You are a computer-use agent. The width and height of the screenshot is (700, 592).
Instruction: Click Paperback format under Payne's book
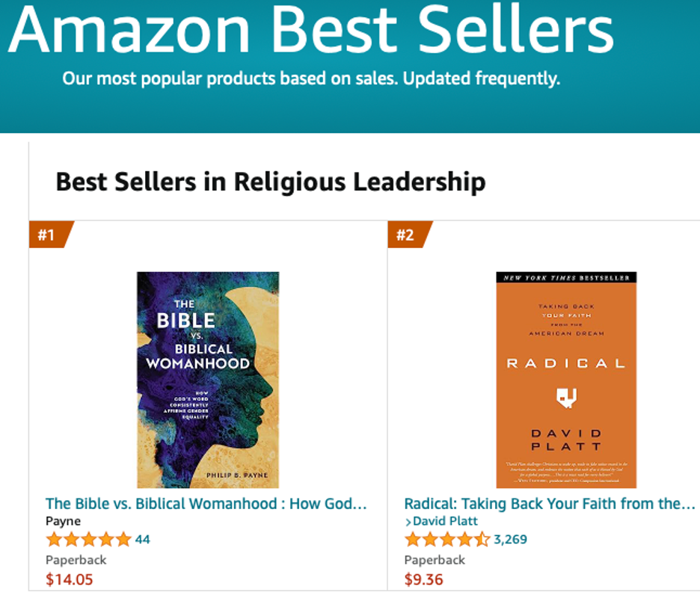click(x=76, y=560)
